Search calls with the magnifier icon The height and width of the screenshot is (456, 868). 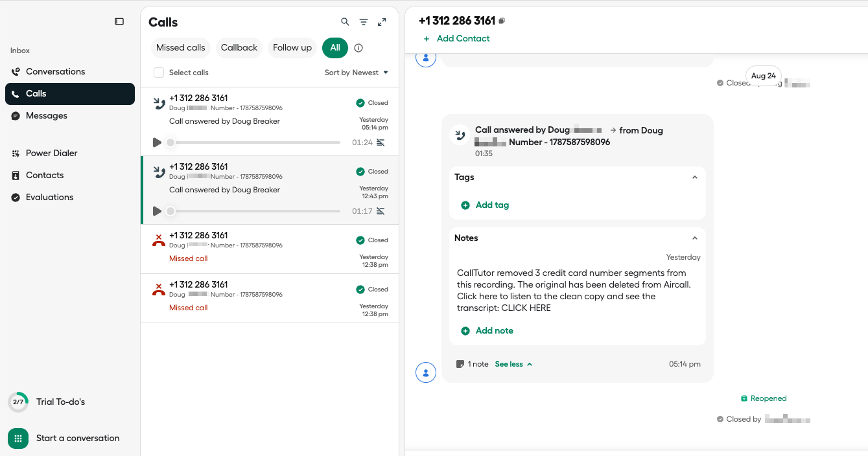point(345,22)
